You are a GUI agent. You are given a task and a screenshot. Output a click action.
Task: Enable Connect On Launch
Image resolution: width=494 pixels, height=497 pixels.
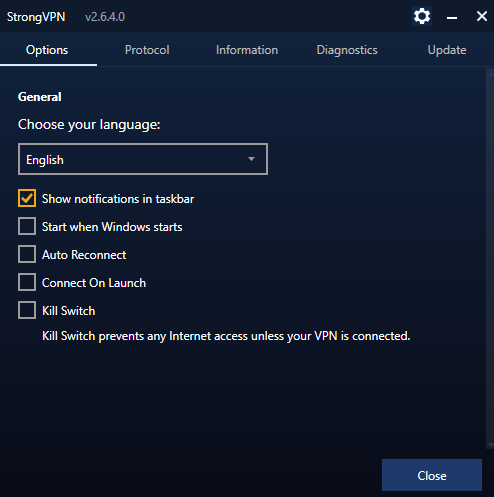(x=27, y=282)
